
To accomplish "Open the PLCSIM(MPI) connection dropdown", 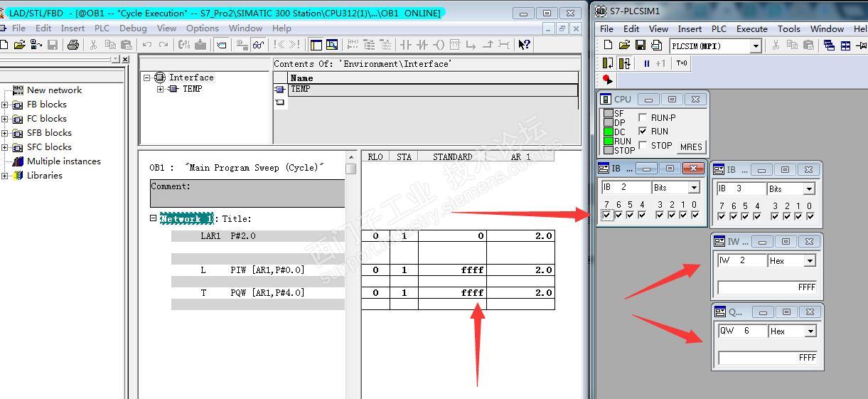I will (x=756, y=46).
